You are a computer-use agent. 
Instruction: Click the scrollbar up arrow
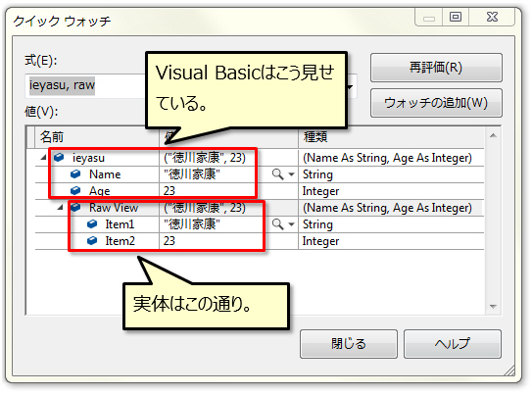pyautogui.click(x=493, y=135)
